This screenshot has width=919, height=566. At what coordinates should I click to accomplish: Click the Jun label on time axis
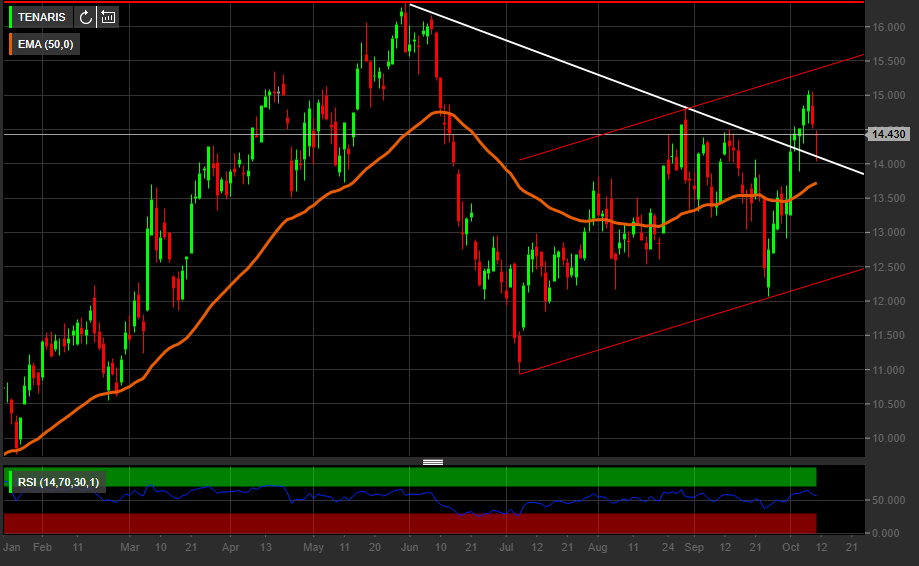409,548
